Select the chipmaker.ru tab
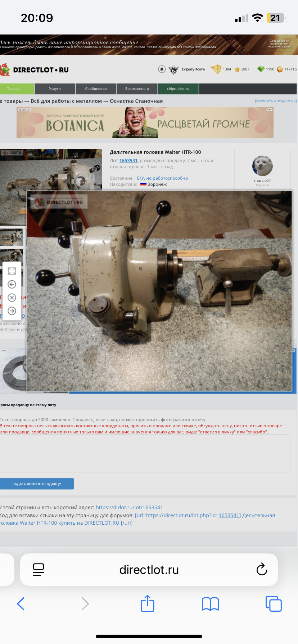 click(178, 89)
